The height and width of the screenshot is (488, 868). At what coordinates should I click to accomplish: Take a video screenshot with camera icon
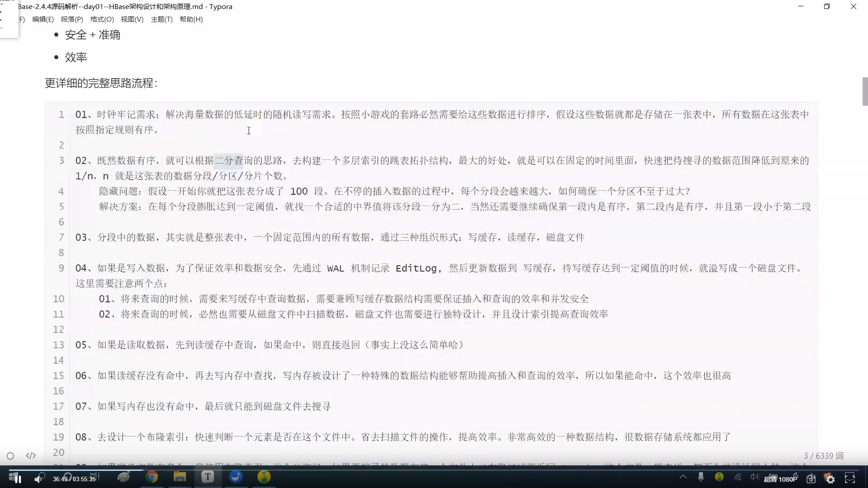coord(811,479)
